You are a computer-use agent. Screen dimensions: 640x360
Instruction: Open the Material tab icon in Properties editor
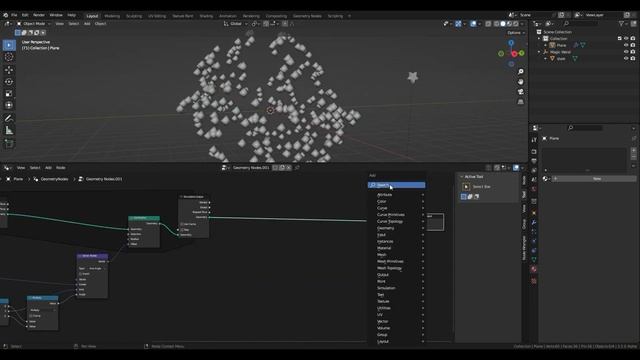tap(534, 269)
